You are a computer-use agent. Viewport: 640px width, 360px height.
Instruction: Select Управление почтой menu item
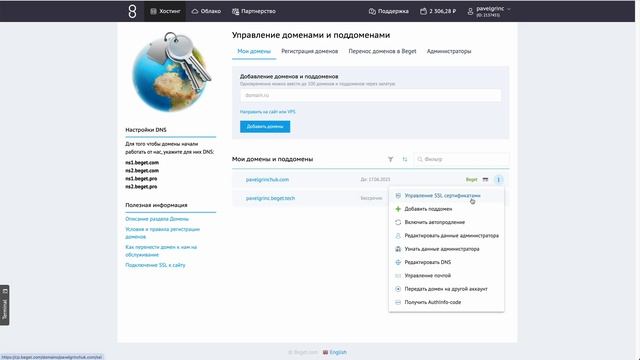tap(446, 276)
